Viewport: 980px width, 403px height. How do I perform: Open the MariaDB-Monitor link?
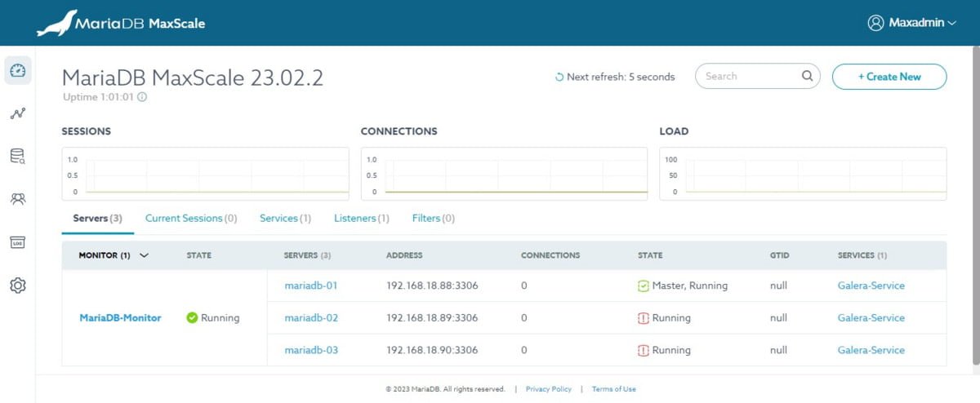coord(120,318)
